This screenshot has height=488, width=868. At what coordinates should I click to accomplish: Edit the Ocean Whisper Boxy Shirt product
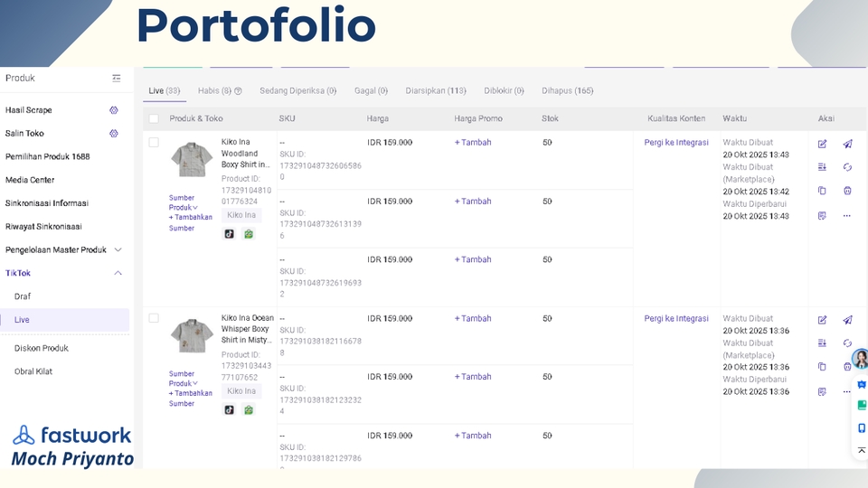822,320
